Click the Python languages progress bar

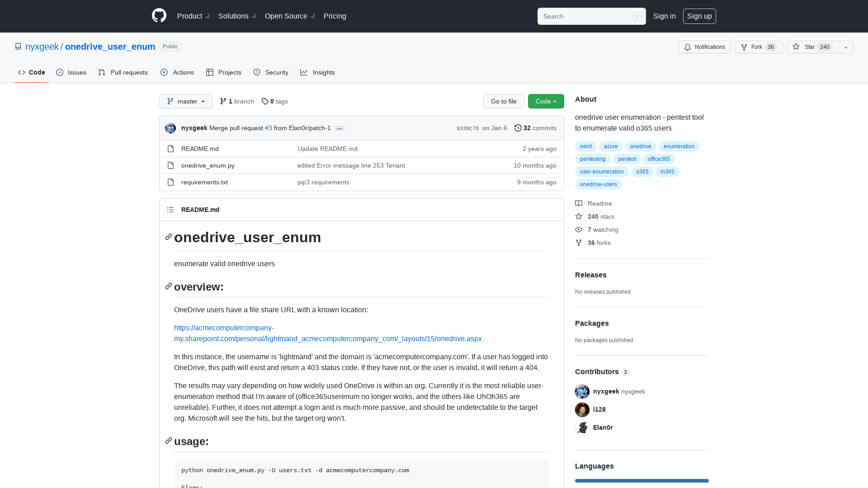click(642, 481)
